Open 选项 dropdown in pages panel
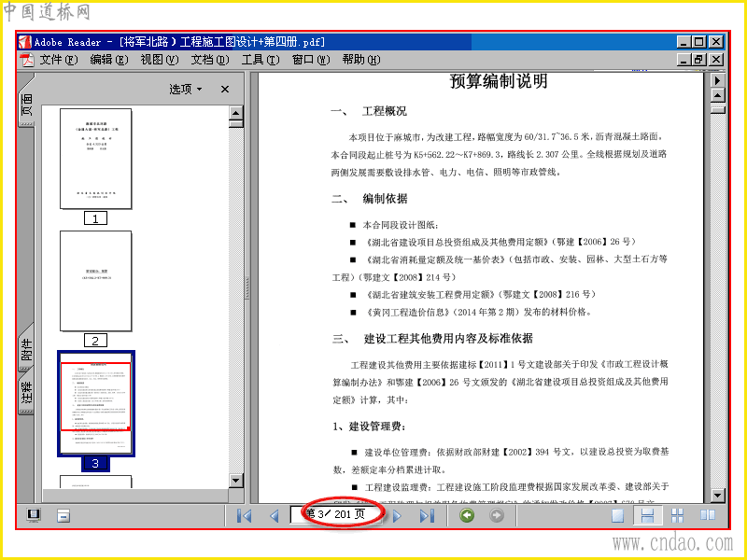This screenshot has height=560, width=747. [x=186, y=89]
